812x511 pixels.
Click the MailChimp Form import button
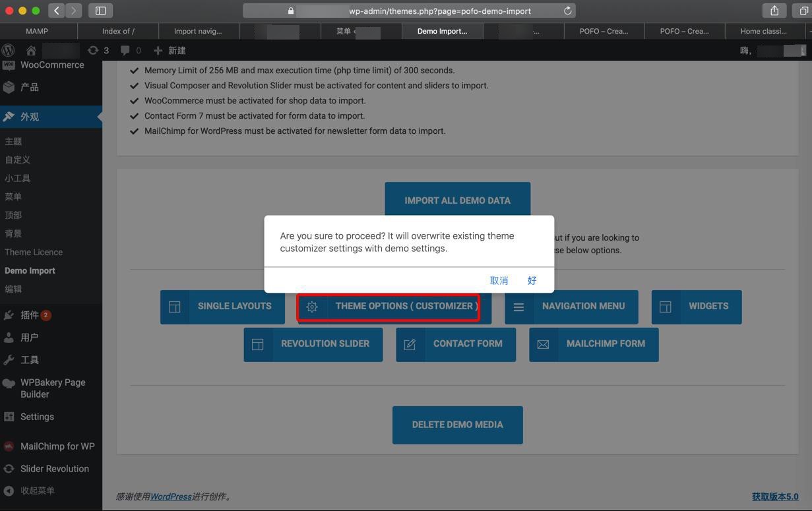594,344
